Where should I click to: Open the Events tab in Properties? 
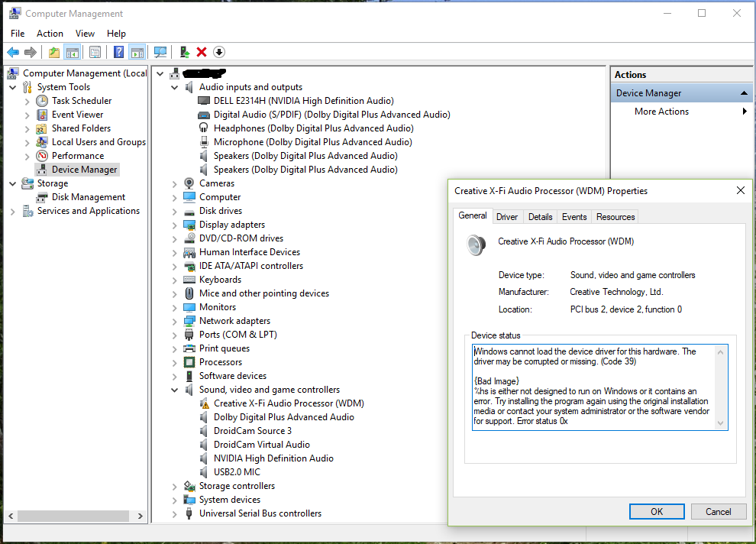(574, 217)
